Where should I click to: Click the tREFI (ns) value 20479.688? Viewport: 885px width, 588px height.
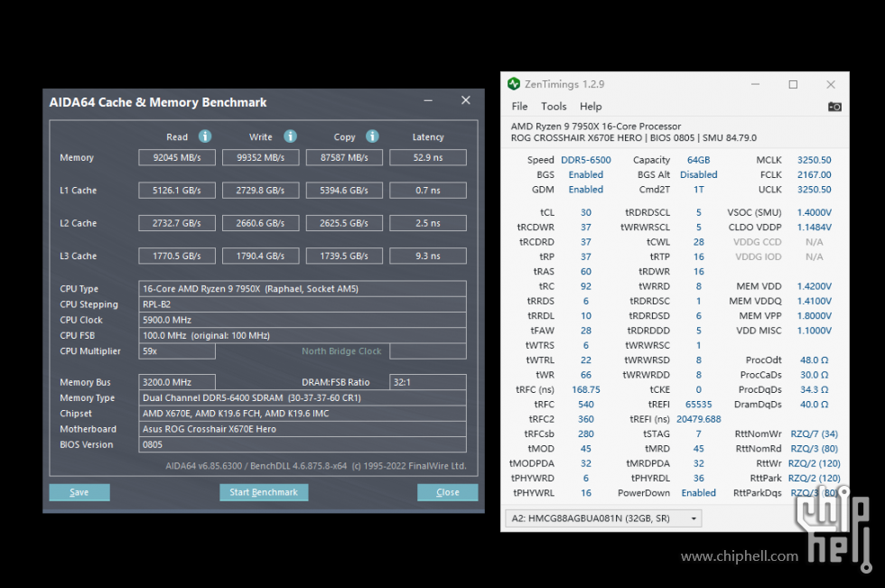(x=698, y=419)
